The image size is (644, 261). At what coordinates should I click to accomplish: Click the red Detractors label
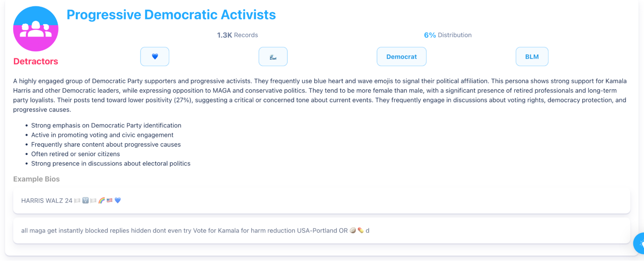pyautogui.click(x=36, y=61)
